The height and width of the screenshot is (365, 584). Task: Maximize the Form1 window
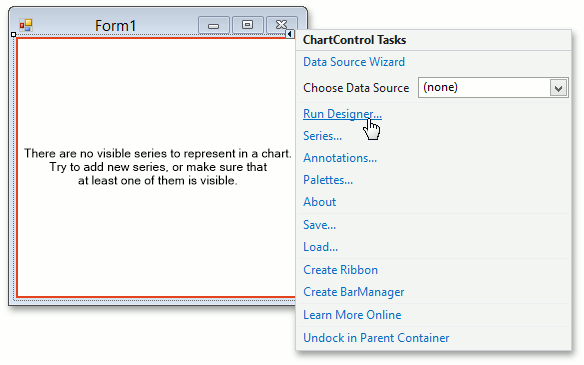point(248,25)
